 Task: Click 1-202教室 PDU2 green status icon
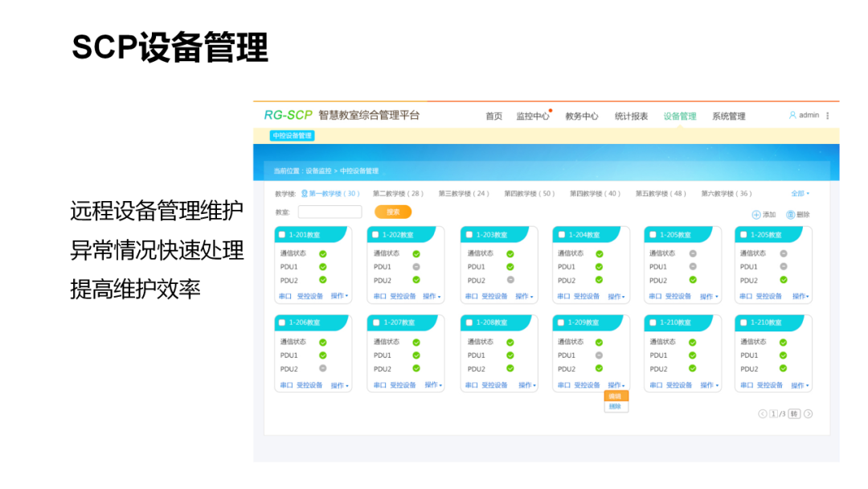(x=416, y=280)
